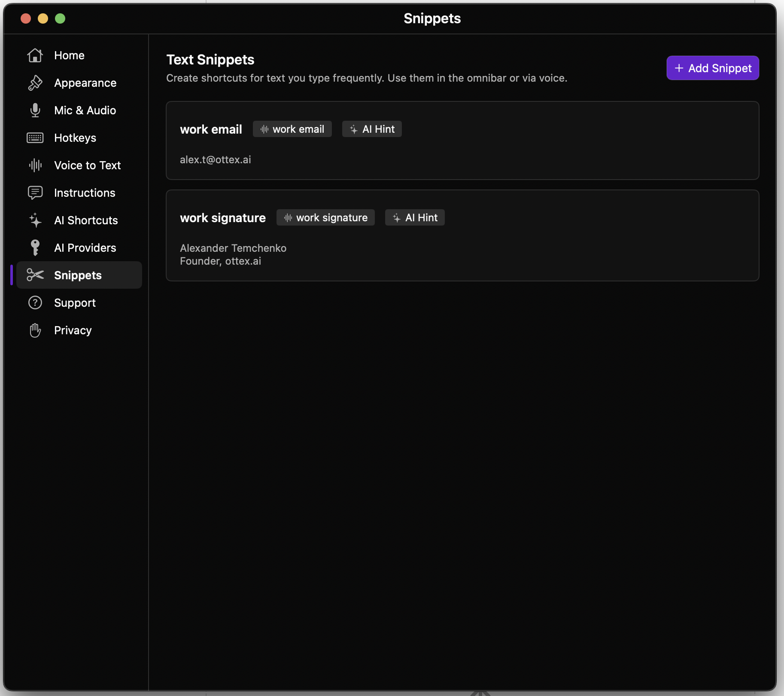This screenshot has height=696, width=784.
Task: Click the microphone icon for Mic & Audio
Action: pos(35,110)
